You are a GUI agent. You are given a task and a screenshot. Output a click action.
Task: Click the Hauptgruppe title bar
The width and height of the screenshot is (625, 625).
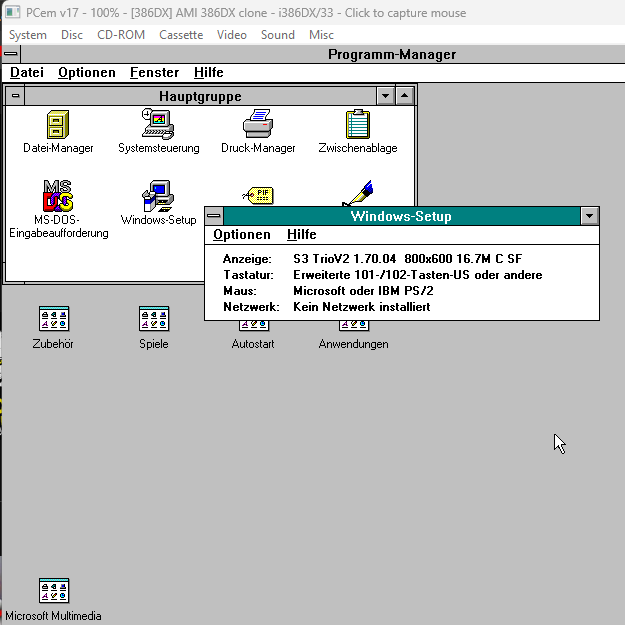pyautogui.click(x=200, y=96)
